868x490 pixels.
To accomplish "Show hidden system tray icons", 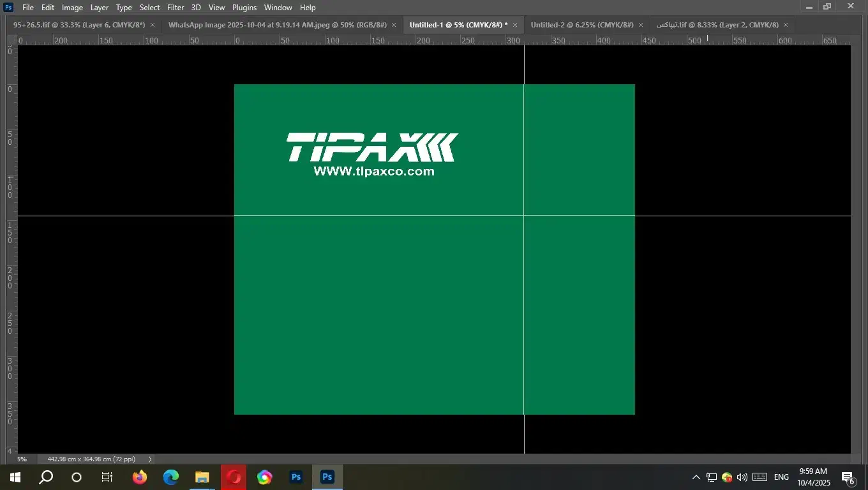I will click(x=696, y=477).
